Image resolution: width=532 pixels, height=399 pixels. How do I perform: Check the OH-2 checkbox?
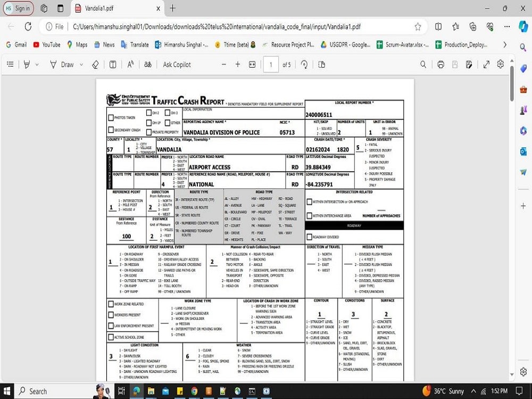(149, 113)
